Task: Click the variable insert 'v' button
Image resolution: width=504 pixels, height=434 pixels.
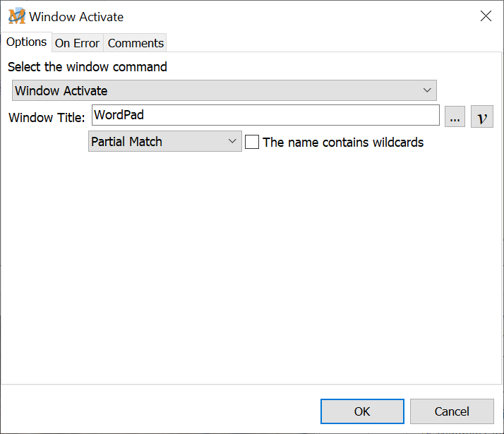Action: pos(481,117)
